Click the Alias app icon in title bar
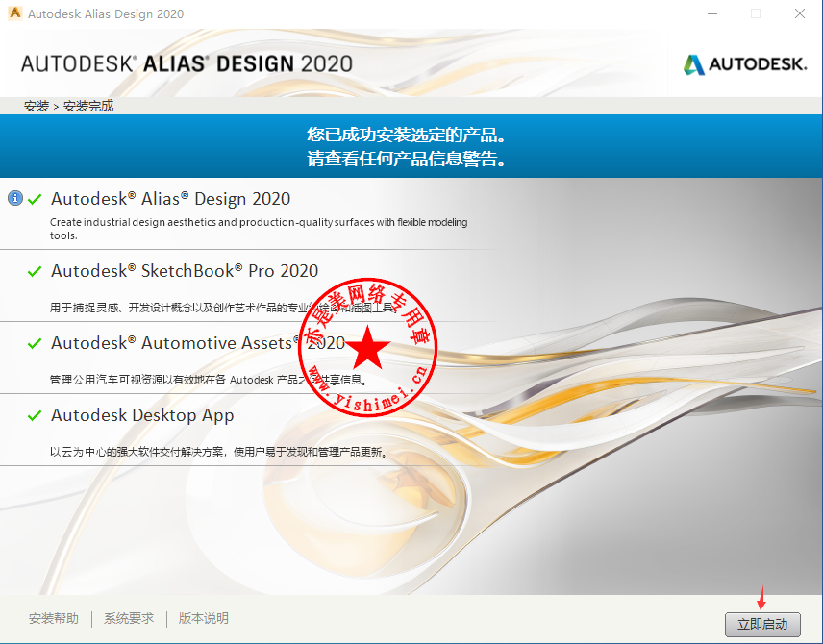Viewport: 823px width, 644px height. (15, 13)
